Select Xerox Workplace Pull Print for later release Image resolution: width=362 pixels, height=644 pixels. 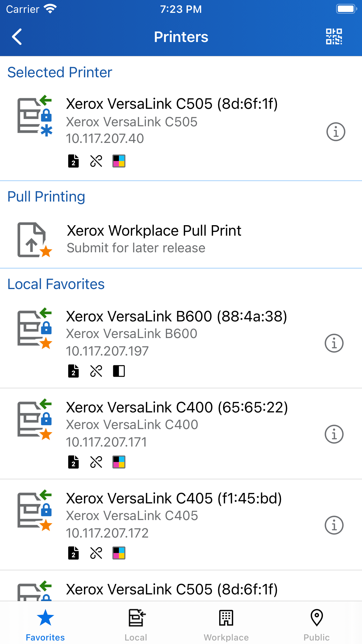[x=154, y=239]
